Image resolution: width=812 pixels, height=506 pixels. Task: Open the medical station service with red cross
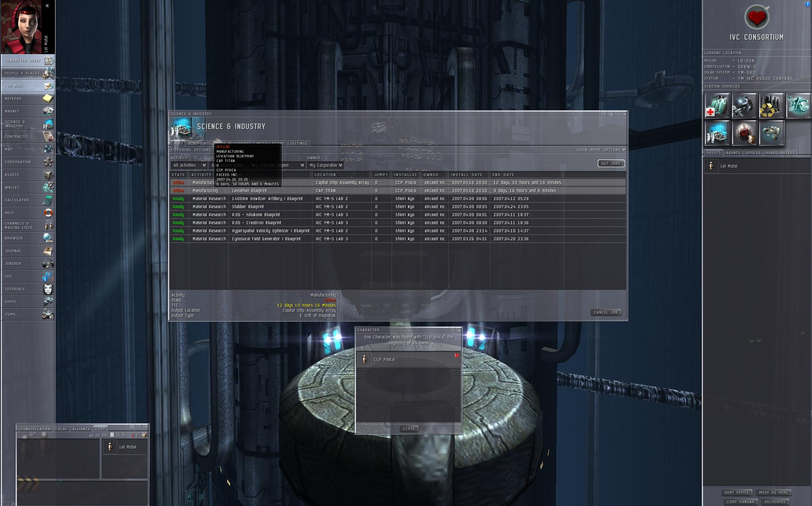click(717, 105)
